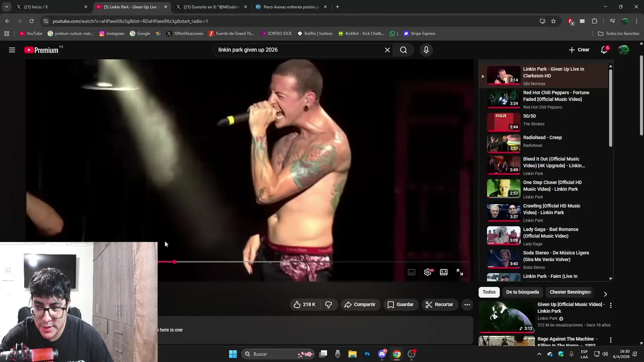Open One Step Closer playlist entry

(543, 189)
